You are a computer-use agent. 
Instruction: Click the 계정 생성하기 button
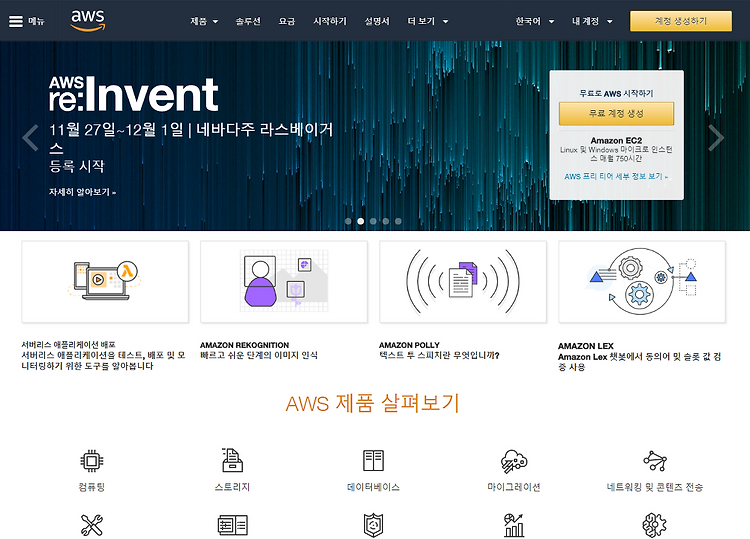coord(681,21)
